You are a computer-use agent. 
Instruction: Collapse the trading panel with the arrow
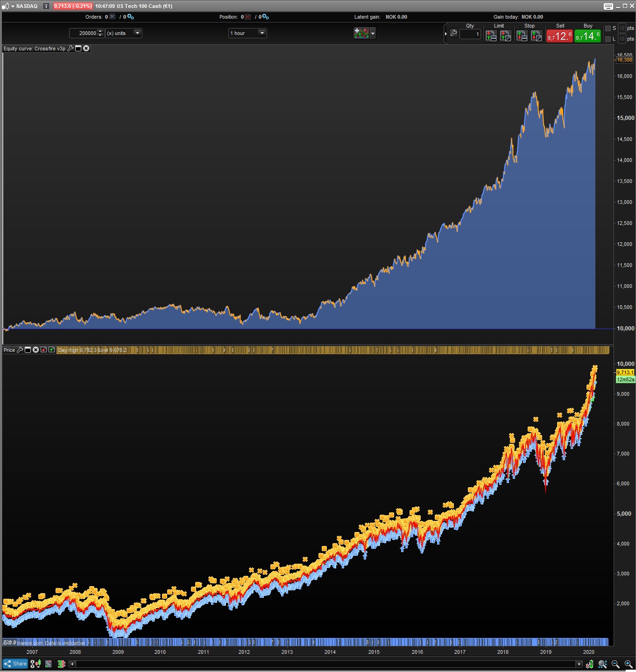pos(446,34)
